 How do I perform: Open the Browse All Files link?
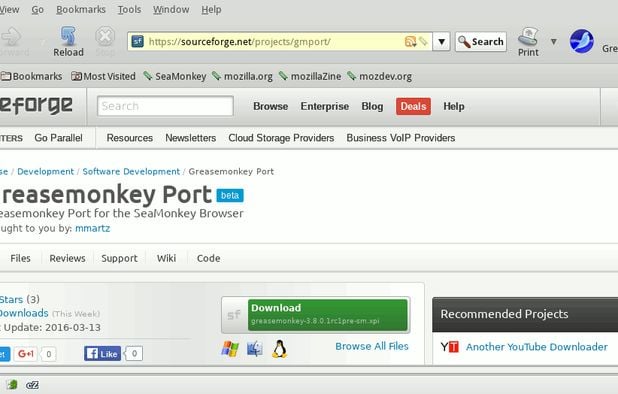point(372,346)
